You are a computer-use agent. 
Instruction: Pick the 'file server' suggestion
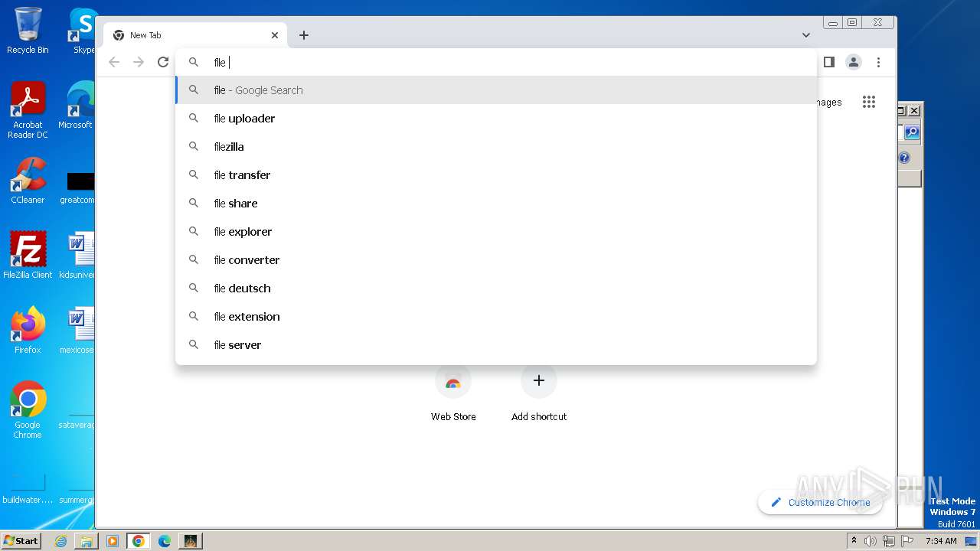click(496, 345)
